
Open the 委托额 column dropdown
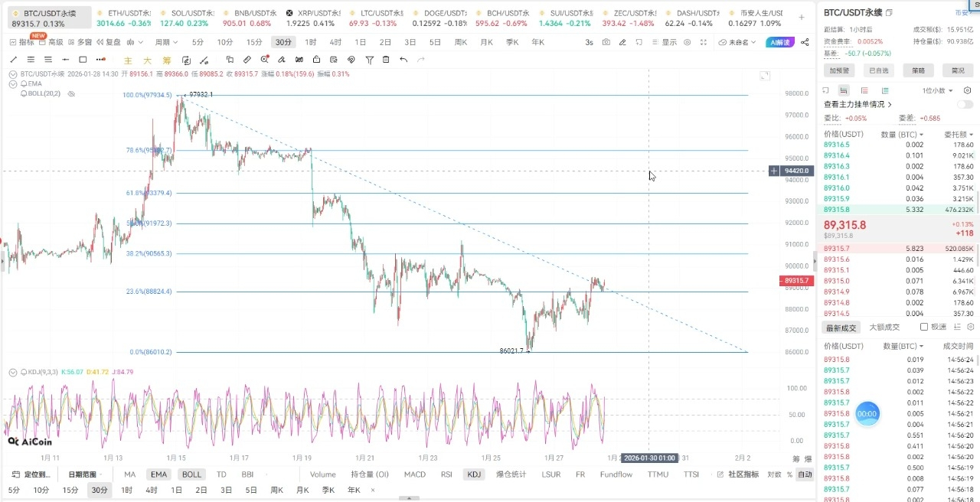point(958,134)
